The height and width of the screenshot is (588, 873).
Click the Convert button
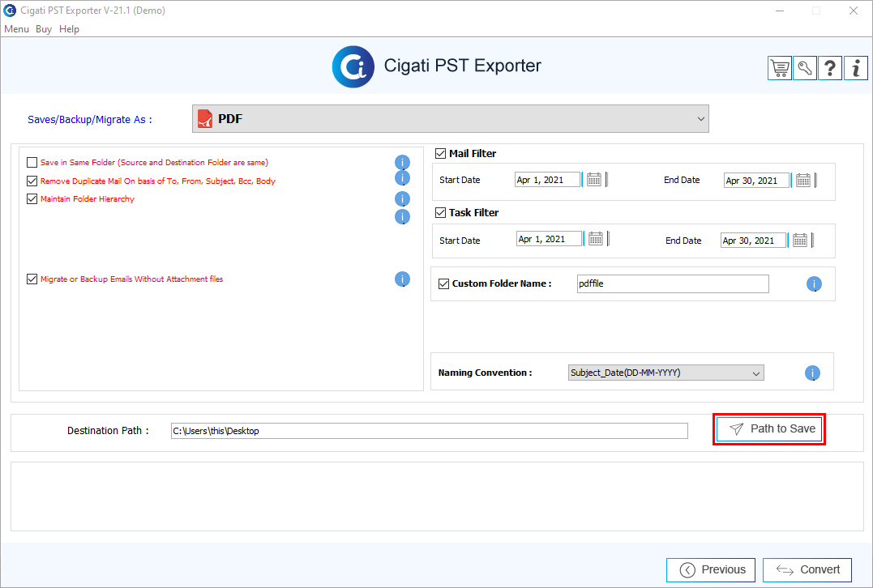pyautogui.click(x=807, y=569)
